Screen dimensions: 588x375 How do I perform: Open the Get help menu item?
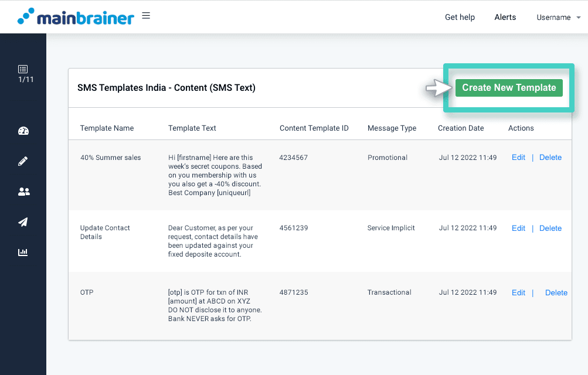click(x=460, y=18)
